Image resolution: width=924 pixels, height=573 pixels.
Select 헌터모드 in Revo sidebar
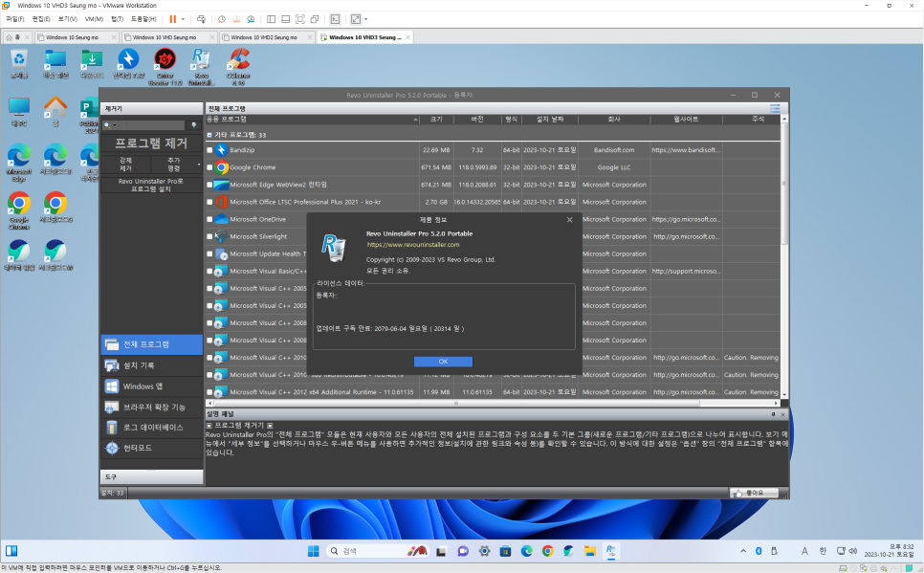151,448
